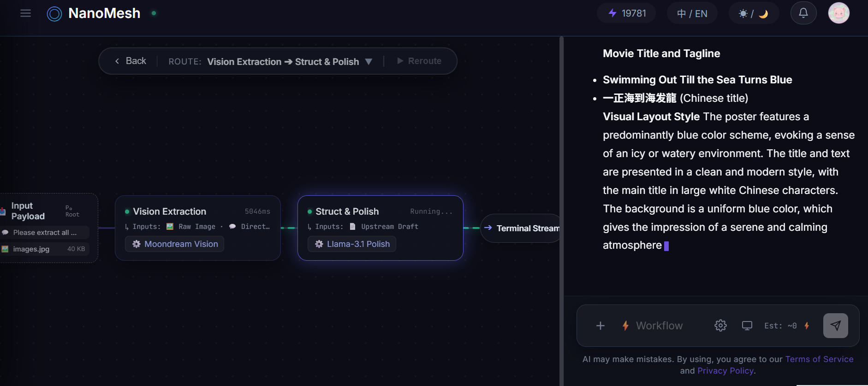Click the Llama-3.1 Polish model chip
Image resolution: width=868 pixels, height=386 pixels.
(352, 244)
